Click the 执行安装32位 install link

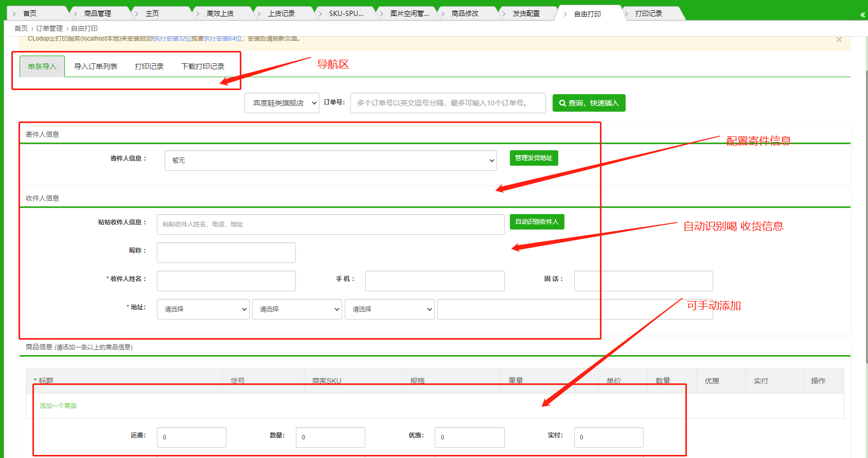(172, 39)
